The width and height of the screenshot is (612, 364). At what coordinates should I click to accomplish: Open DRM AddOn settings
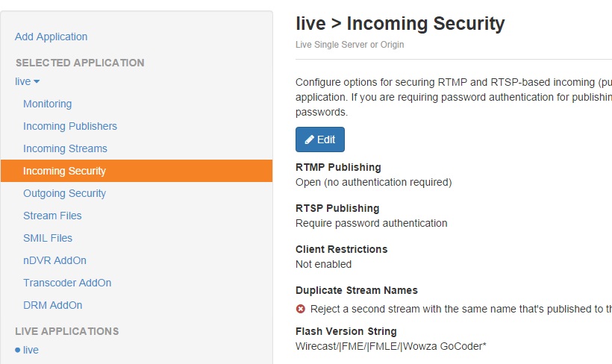pyautogui.click(x=52, y=305)
